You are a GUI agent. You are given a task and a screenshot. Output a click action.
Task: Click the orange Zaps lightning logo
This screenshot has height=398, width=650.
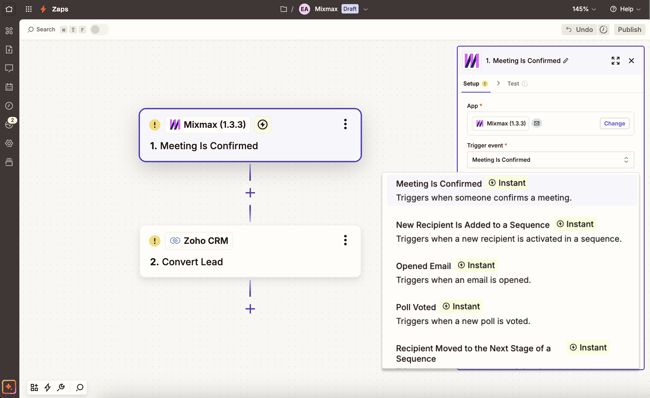tap(43, 9)
